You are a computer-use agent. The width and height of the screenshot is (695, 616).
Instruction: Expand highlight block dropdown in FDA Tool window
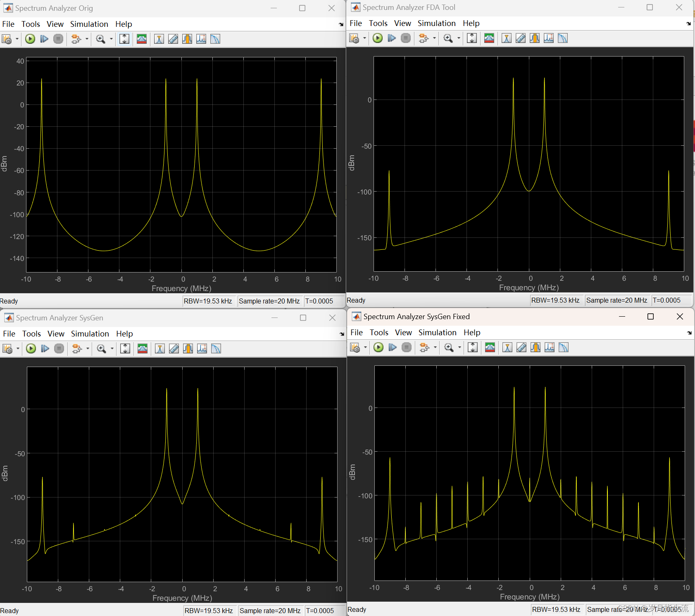coord(434,38)
